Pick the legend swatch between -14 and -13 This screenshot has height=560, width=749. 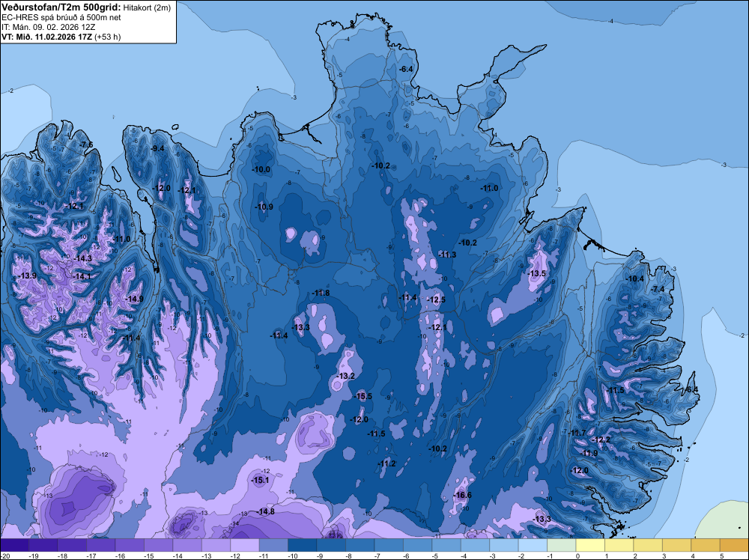(187, 545)
